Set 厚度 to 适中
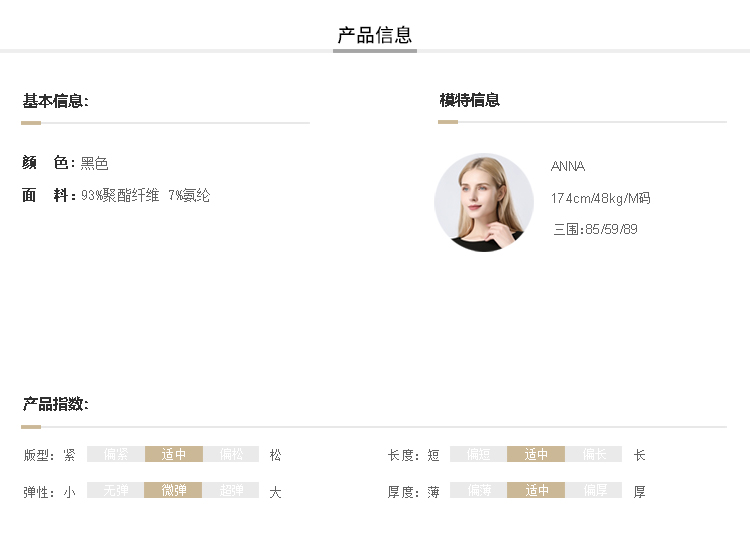Viewport: 750px width, 541px height. (536, 491)
